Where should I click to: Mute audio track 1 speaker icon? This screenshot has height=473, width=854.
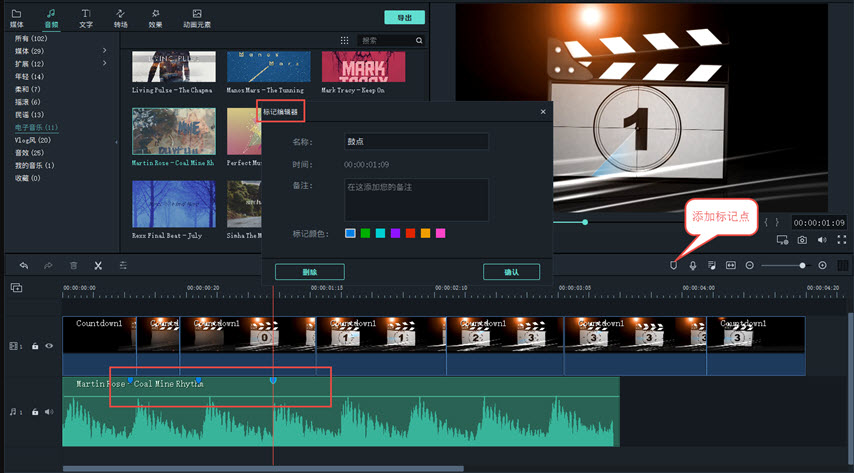[49, 411]
